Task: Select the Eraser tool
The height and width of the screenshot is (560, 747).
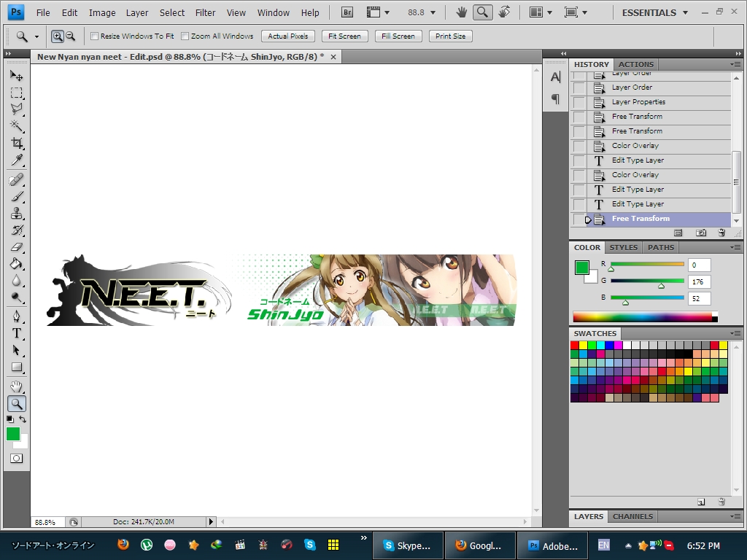Action: point(17,246)
